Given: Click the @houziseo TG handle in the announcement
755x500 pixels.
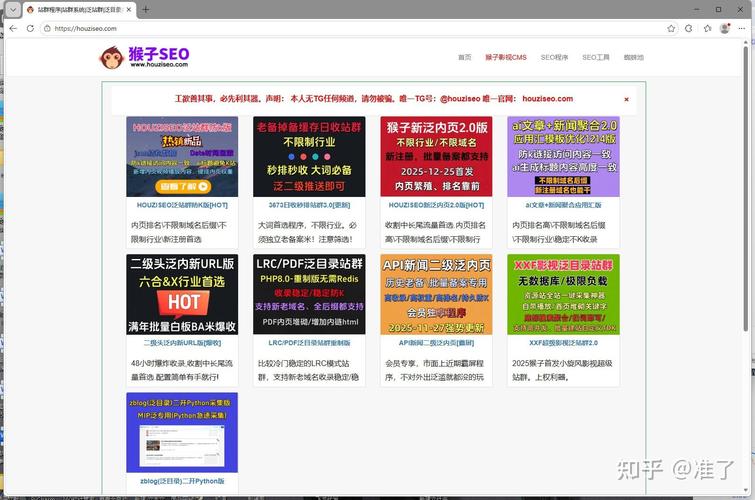Looking at the screenshot, I should [460, 99].
